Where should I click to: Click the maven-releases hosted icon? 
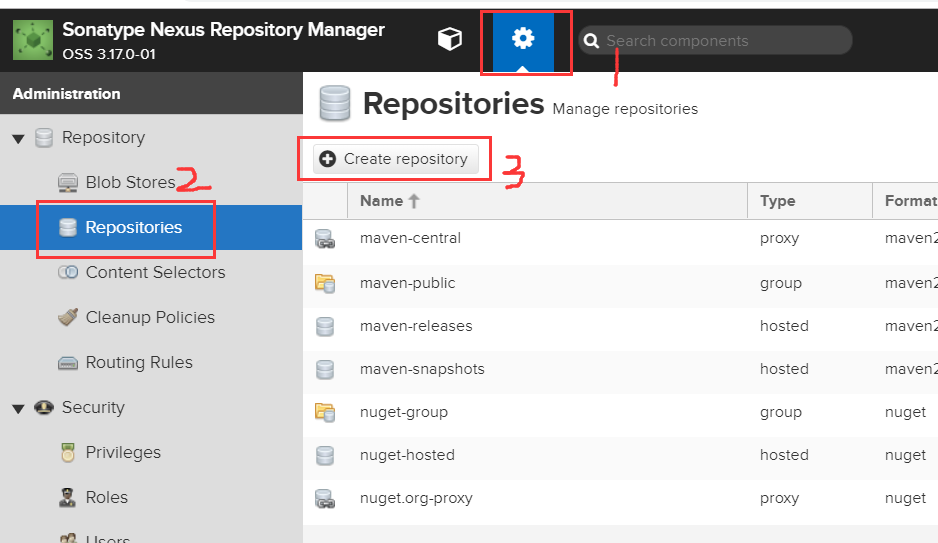(325, 327)
